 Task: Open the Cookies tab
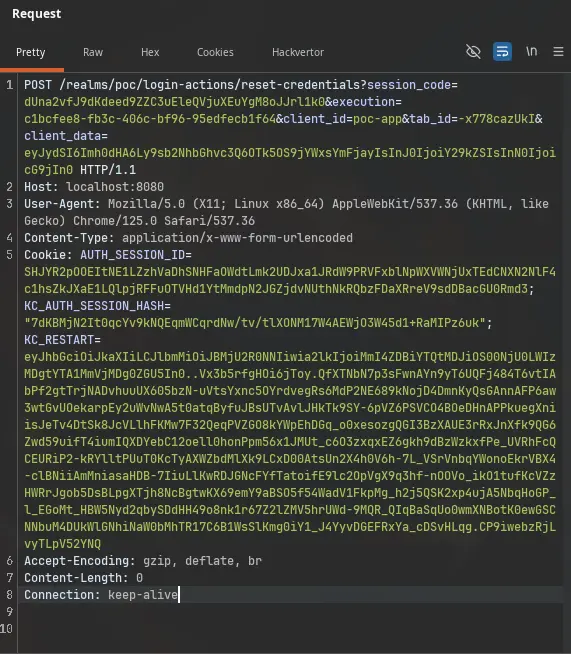coord(215,52)
